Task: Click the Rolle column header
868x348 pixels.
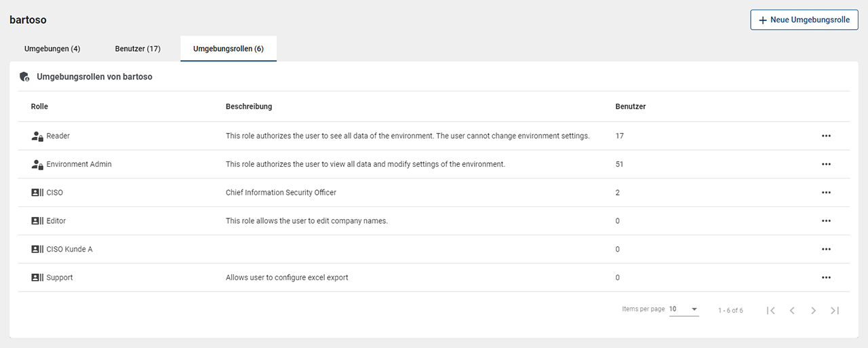Action: [39, 107]
